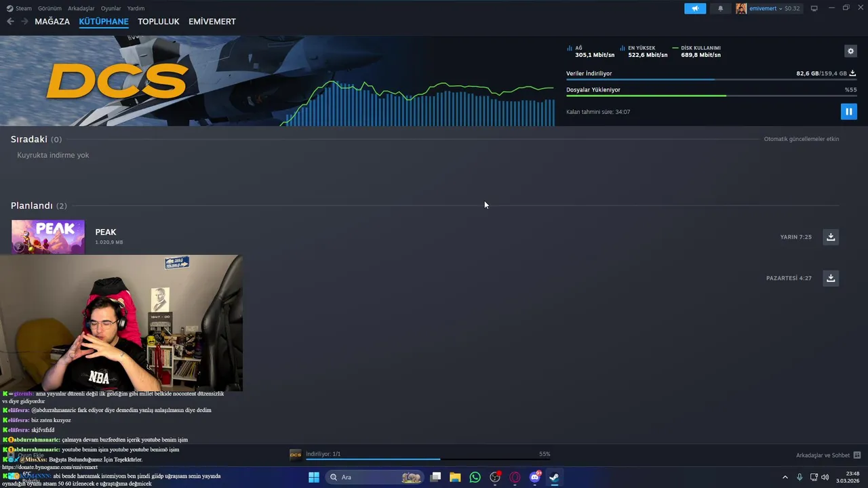Switch to the TOPLULUK tab

(159, 22)
